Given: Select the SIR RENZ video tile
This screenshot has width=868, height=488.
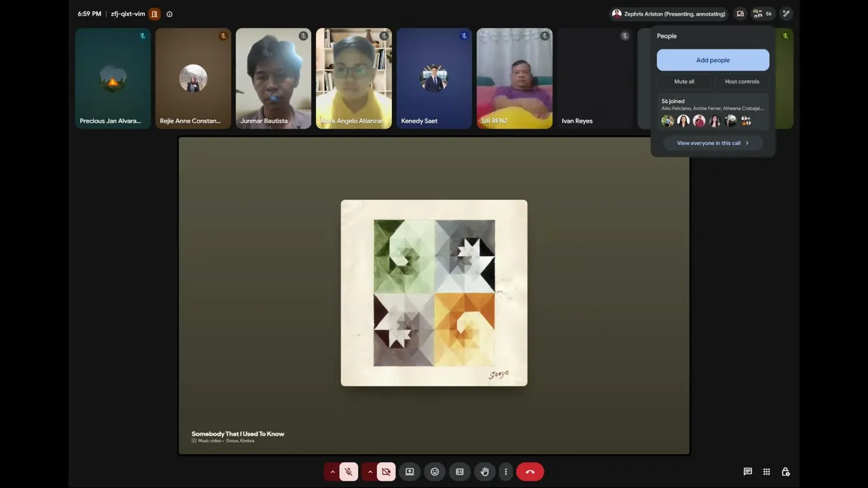Looking at the screenshot, I should pos(514,78).
